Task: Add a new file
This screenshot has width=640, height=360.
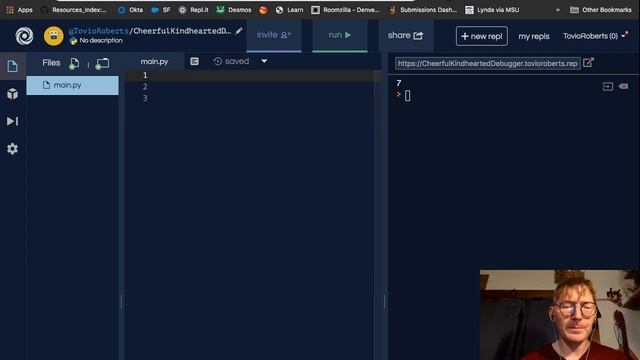Action: pyautogui.click(x=74, y=63)
